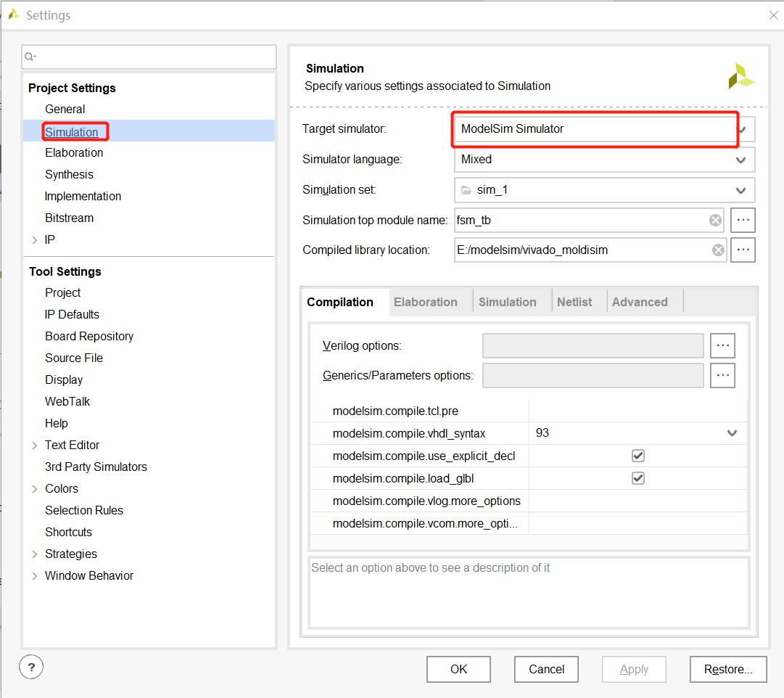Select Synthesis in Project Settings

(69, 174)
